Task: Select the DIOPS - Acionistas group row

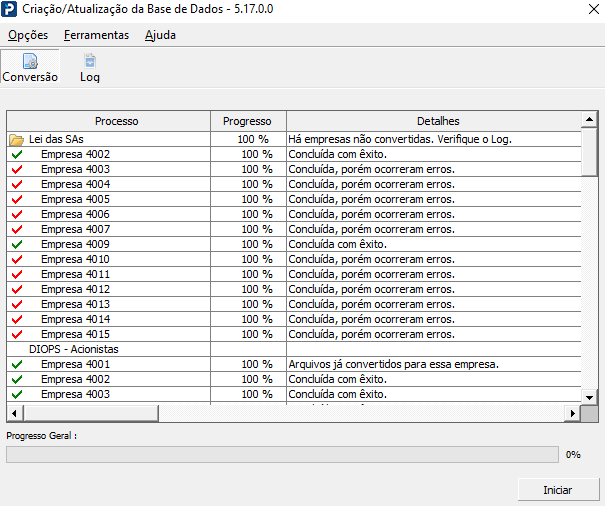Action: (x=294, y=349)
